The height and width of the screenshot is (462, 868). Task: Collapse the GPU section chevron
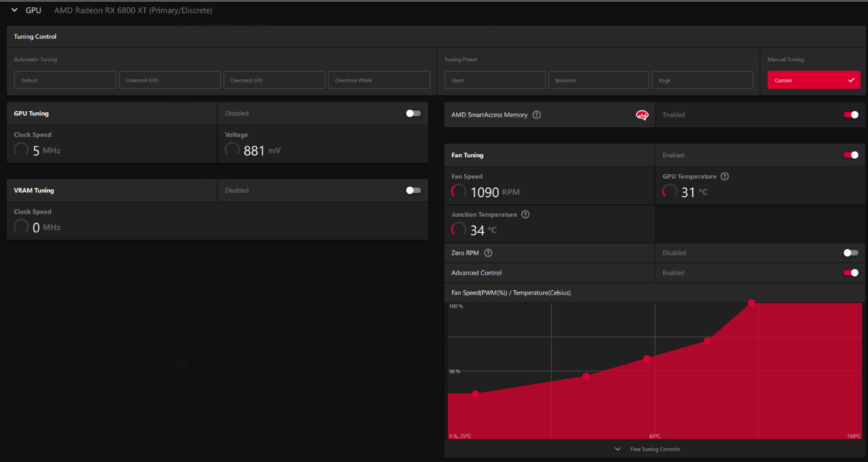14,11
